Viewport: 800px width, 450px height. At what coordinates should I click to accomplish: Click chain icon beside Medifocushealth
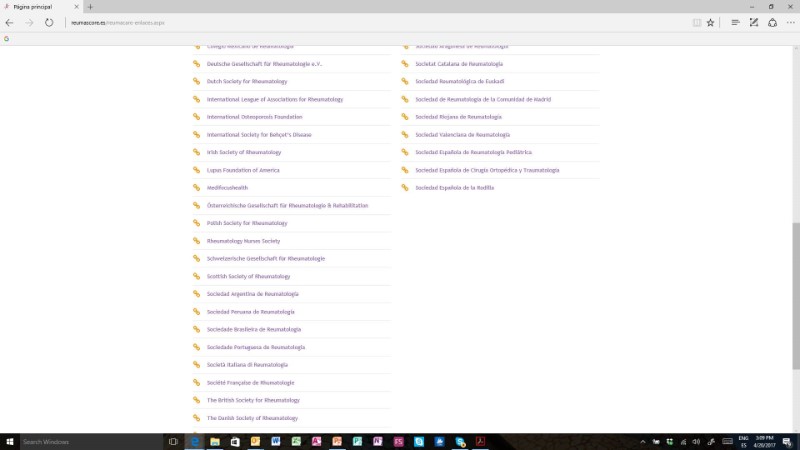(196, 187)
